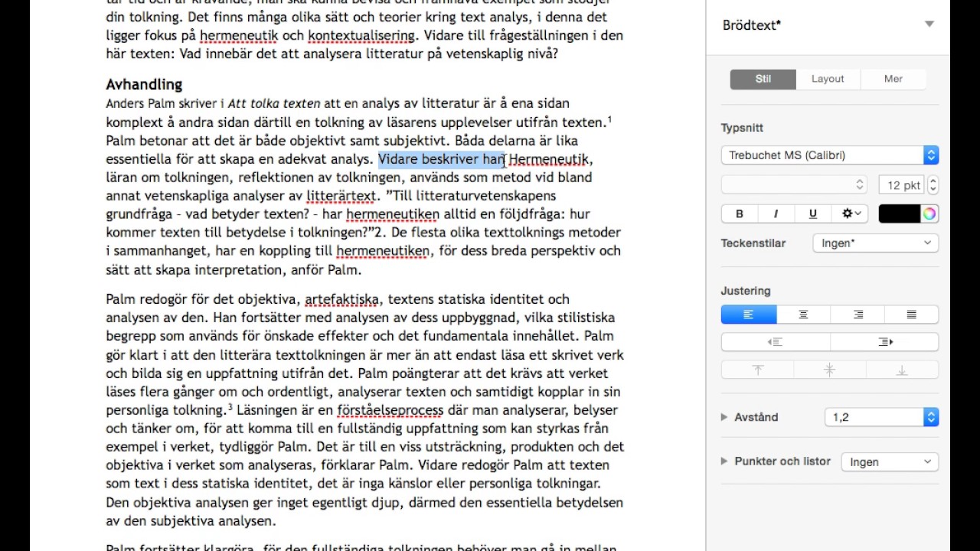The width and height of the screenshot is (980, 551).
Task: Switch to the Mer tab
Action: click(893, 79)
